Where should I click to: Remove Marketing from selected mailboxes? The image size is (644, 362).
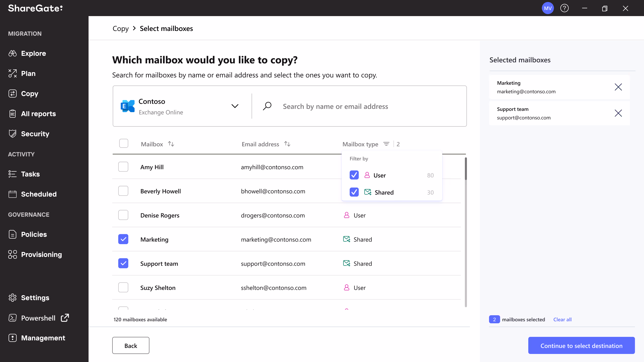pyautogui.click(x=618, y=87)
